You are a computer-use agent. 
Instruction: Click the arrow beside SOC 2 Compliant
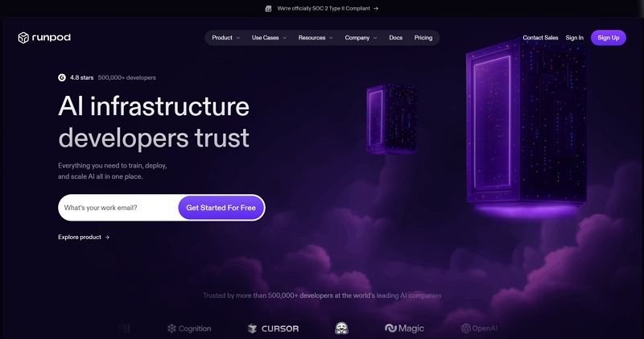click(x=376, y=9)
